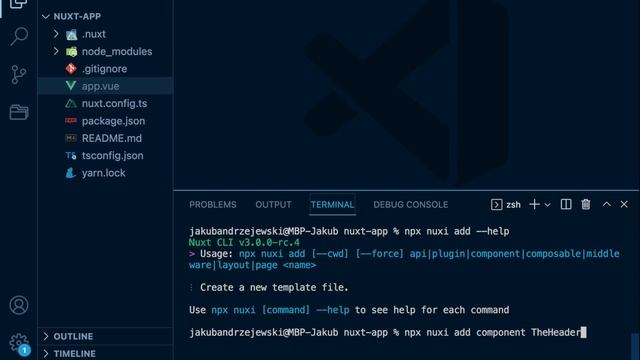
Task: Switch to the PROBLEMS tab
Action: (x=213, y=204)
